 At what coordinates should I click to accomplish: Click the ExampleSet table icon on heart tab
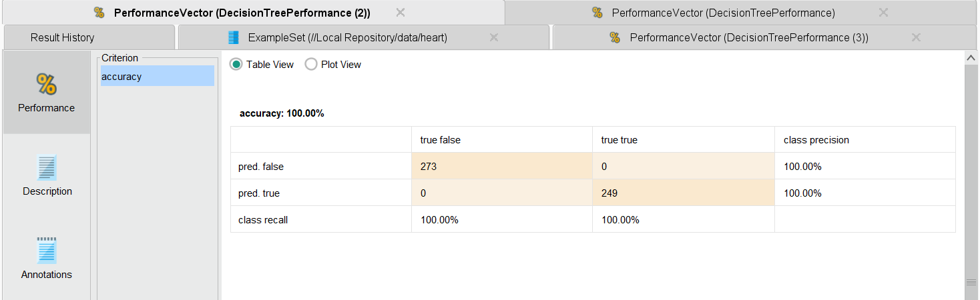[x=233, y=38]
